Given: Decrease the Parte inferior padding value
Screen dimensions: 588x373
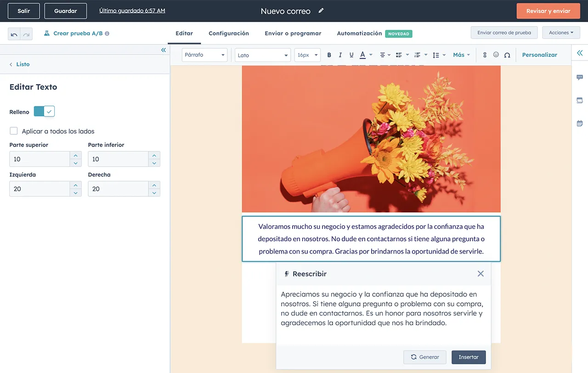Looking at the screenshot, I should pyautogui.click(x=154, y=163).
